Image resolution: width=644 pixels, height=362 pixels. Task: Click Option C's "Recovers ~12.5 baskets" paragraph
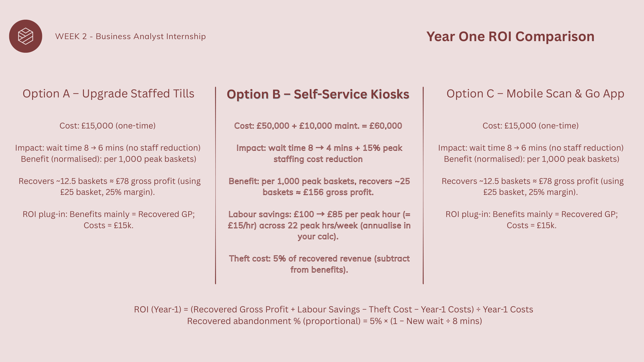tap(532, 186)
